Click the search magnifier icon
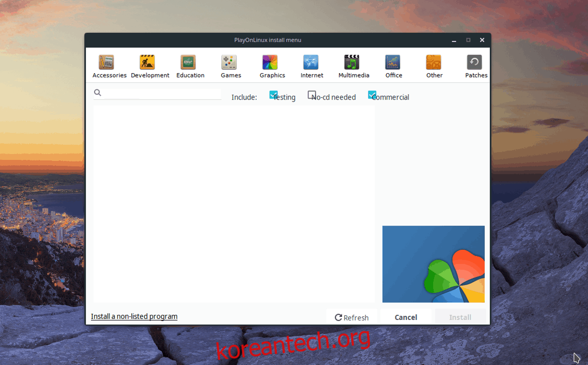The height and width of the screenshot is (365, 588). point(98,92)
